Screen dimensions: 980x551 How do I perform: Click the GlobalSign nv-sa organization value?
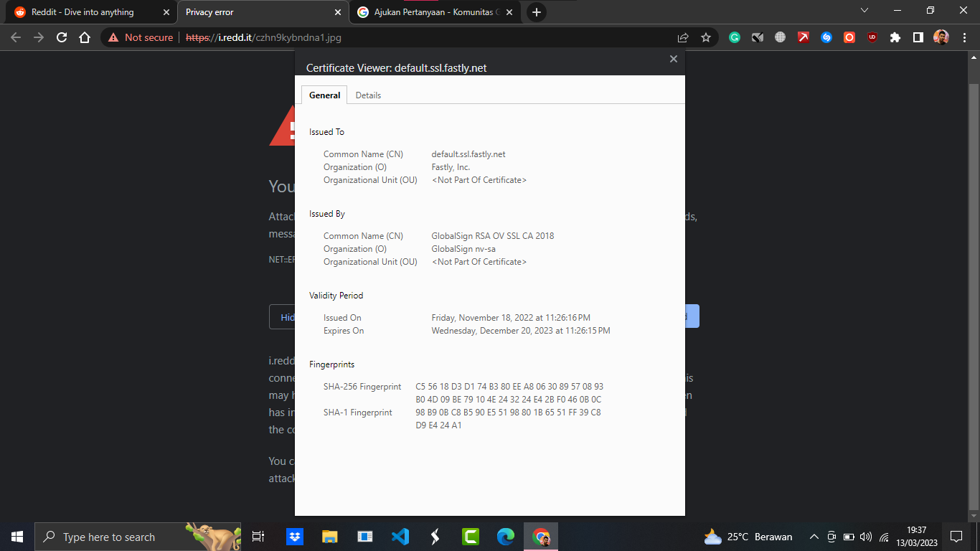pos(463,249)
